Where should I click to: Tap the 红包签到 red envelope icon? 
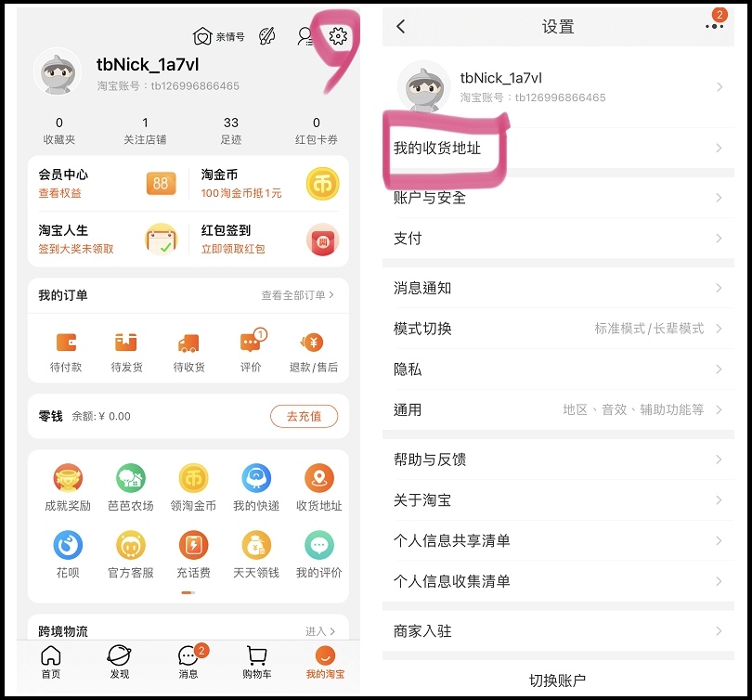tap(323, 240)
